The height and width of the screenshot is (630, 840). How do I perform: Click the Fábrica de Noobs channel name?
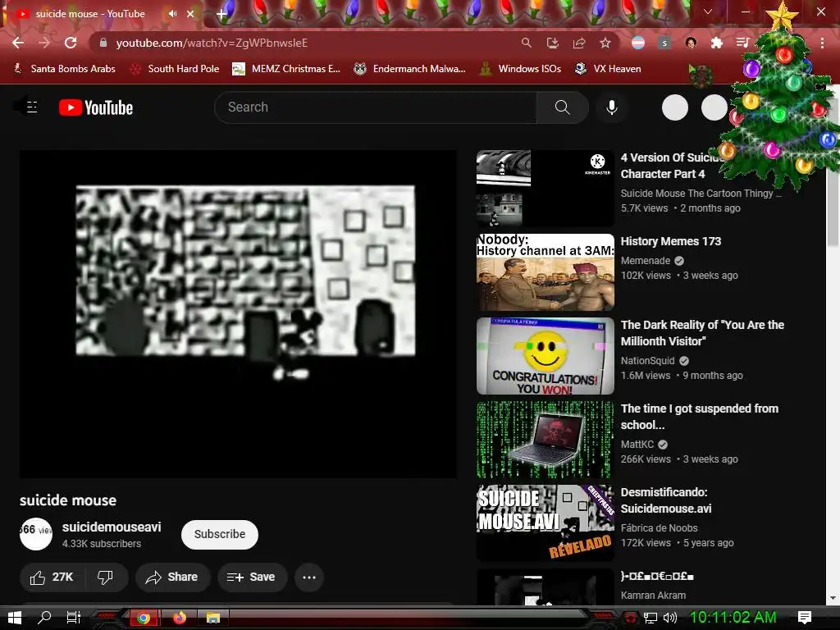tap(659, 528)
